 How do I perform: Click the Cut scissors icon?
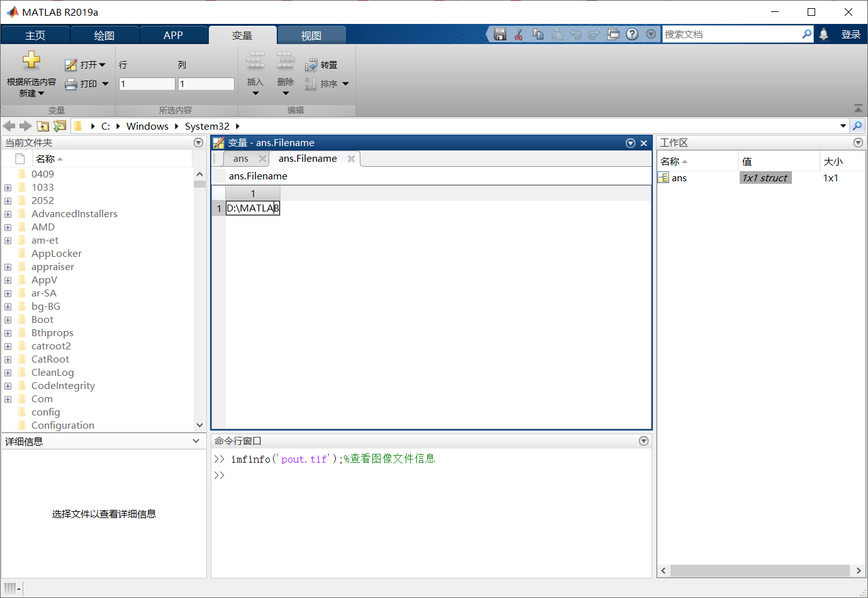click(519, 34)
